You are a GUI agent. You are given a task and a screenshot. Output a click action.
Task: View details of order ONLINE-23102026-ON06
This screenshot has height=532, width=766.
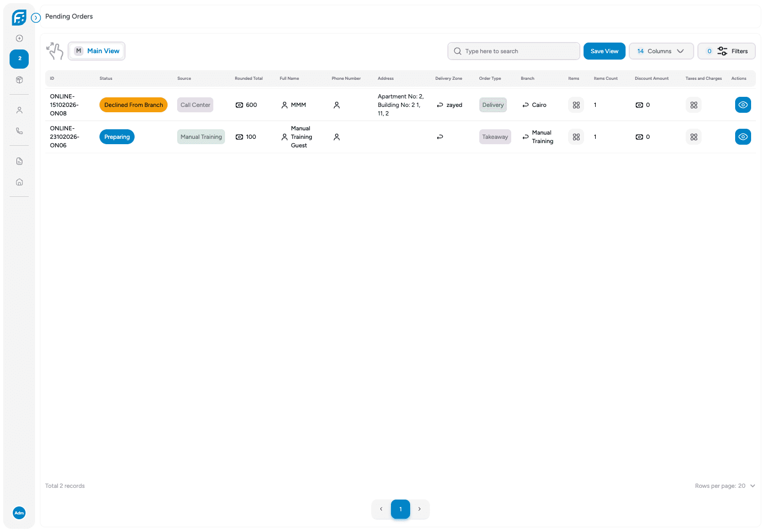(x=743, y=137)
